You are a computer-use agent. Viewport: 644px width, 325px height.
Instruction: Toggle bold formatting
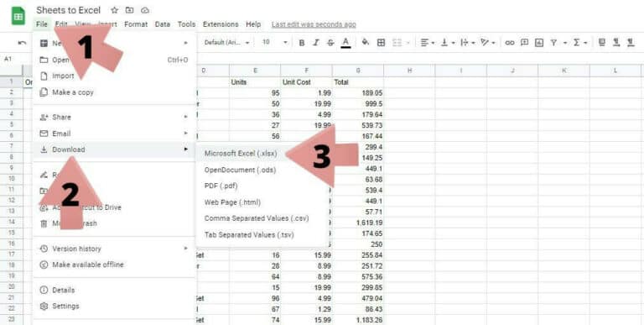[x=302, y=43]
